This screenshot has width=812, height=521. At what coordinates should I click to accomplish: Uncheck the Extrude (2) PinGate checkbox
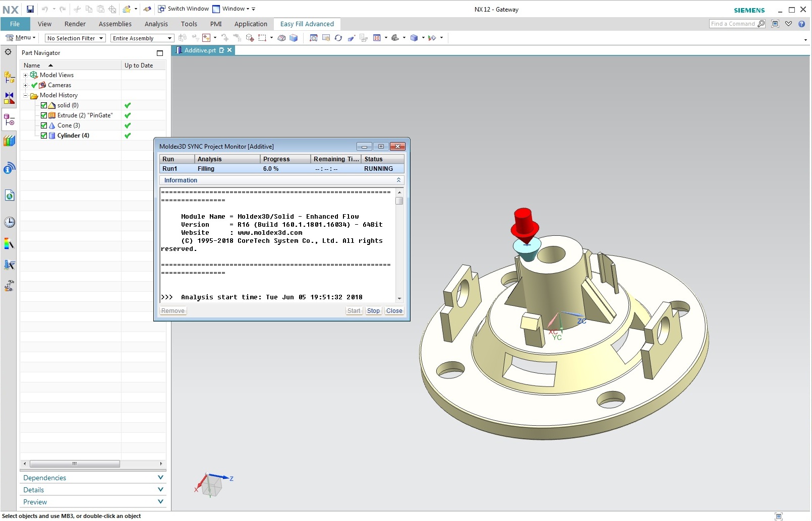(x=44, y=115)
